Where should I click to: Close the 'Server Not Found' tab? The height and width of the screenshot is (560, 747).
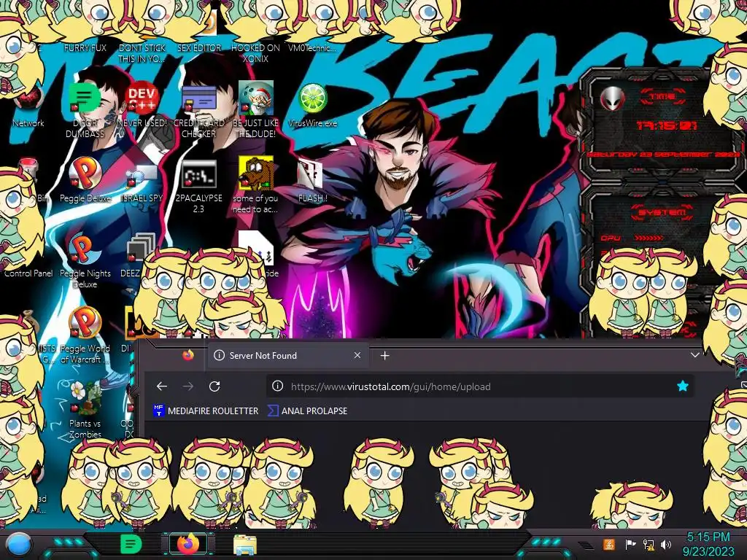click(357, 355)
